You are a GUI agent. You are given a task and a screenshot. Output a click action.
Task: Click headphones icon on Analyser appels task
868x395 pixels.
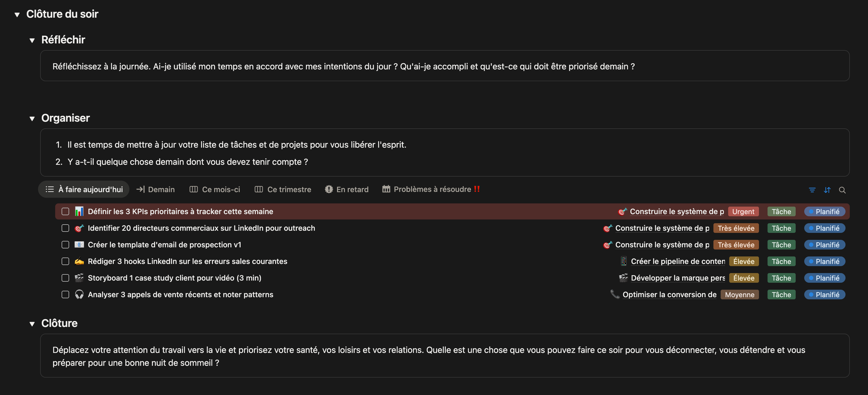pyautogui.click(x=79, y=295)
